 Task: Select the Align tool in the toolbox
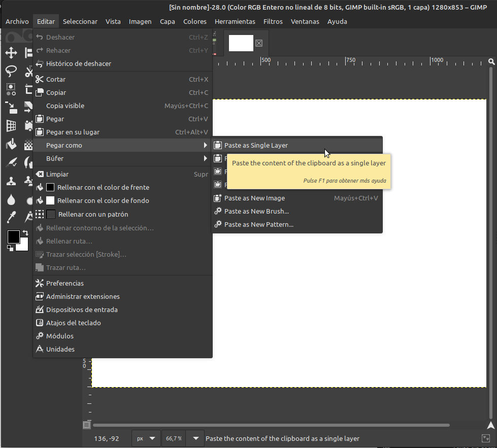(x=28, y=53)
